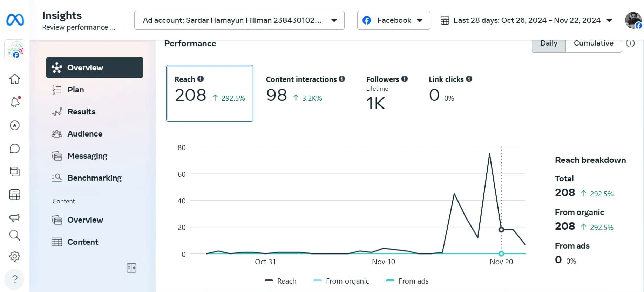The width and height of the screenshot is (644, 292).
Task: Click the Meta logo icon
Action: (15, 20)
